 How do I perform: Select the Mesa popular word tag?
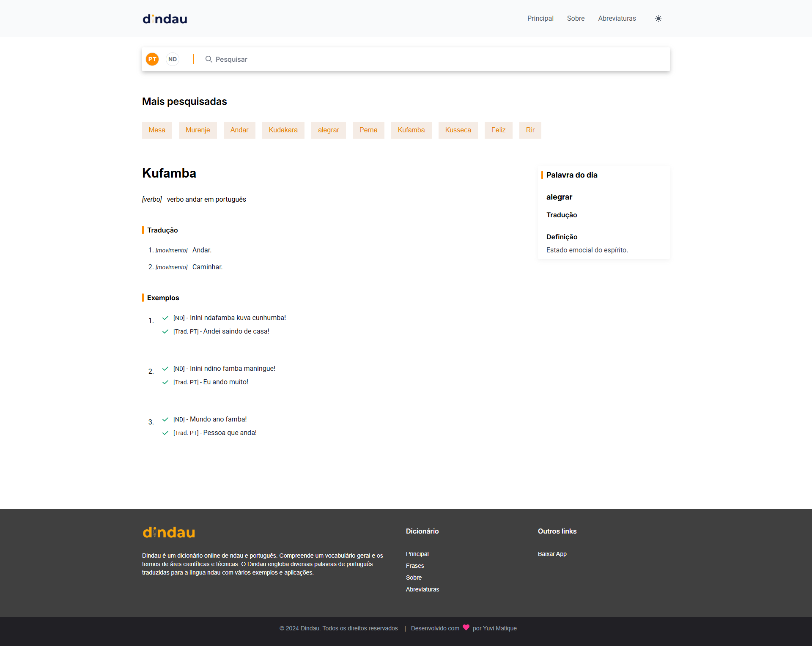(157, 130)
